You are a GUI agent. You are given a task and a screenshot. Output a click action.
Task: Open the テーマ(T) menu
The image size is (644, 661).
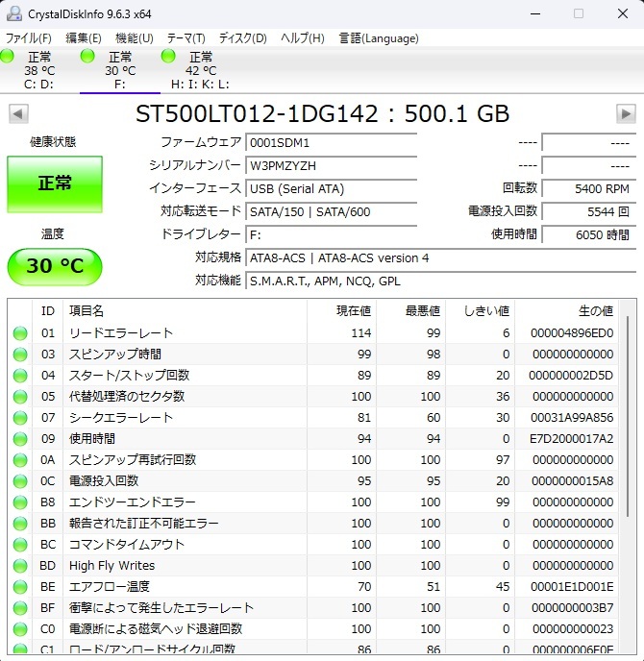pyautogui.click(x=186, y=38)
